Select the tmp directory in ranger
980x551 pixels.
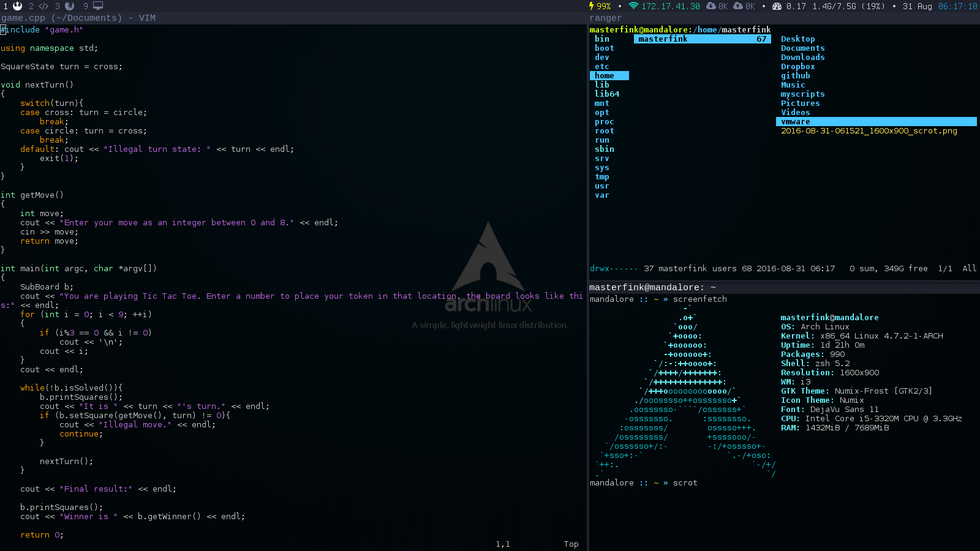click(602, 176)
